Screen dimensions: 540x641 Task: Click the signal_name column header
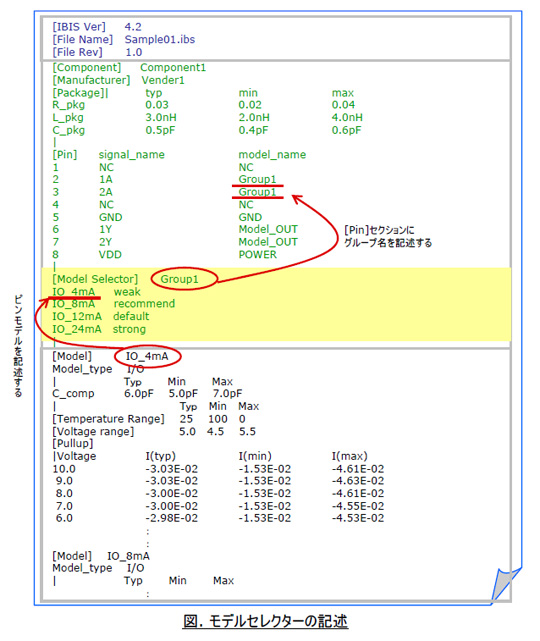click(132, 155)
